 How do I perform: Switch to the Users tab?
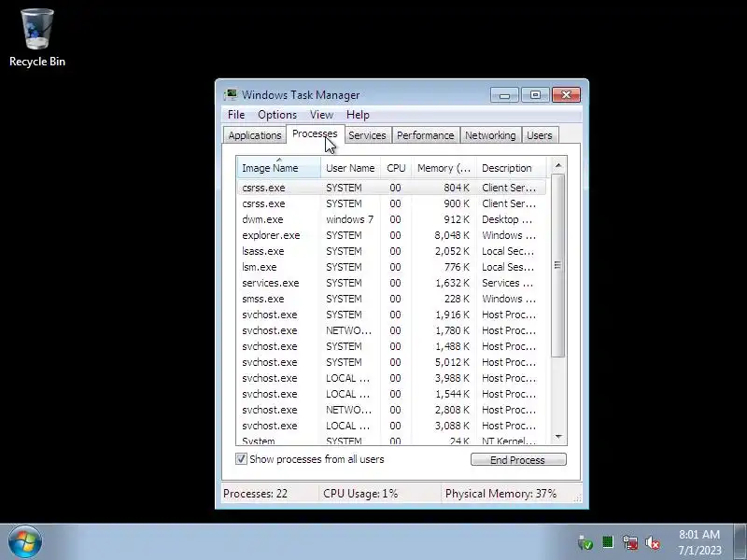[x=540, y=135]
